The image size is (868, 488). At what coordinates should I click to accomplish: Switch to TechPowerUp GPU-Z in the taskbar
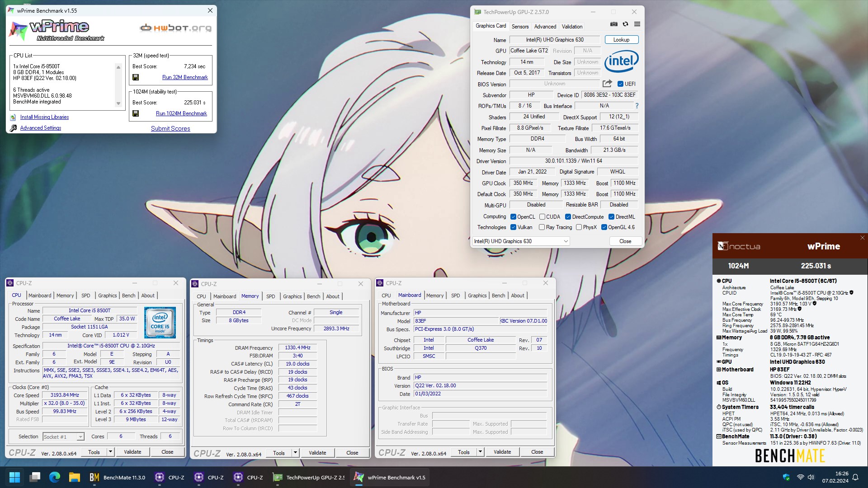coord(309,477)
